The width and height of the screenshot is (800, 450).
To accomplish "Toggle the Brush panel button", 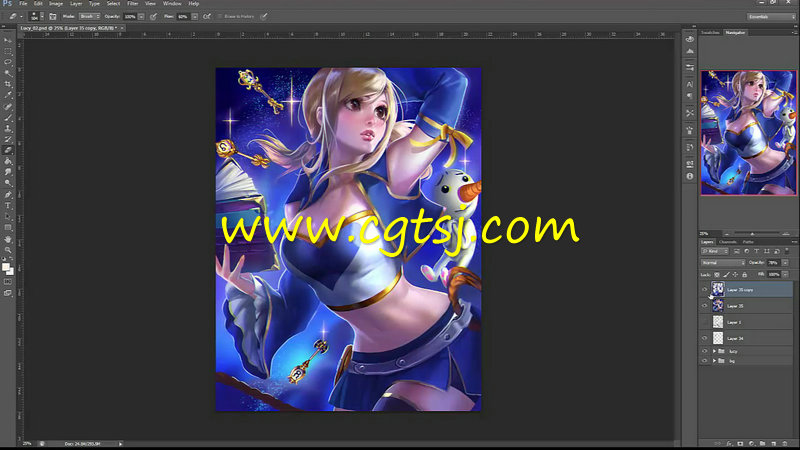I will (53, 16).
